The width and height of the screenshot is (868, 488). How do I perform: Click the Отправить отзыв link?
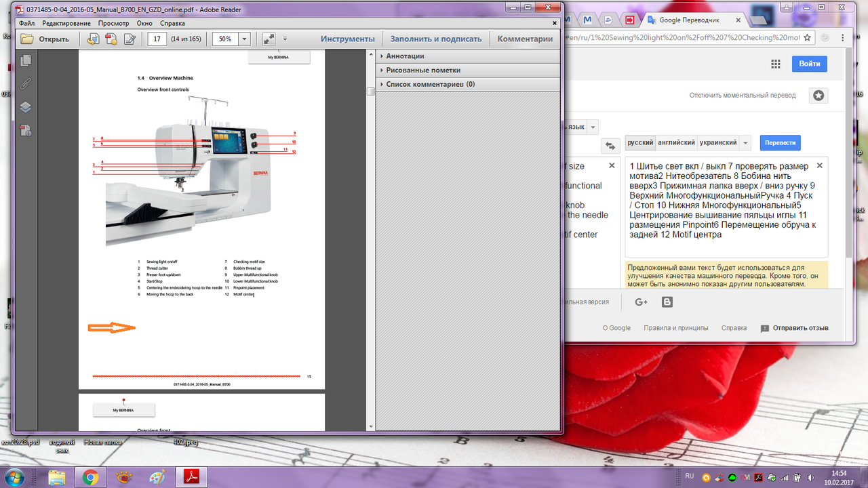pos(795,328)
